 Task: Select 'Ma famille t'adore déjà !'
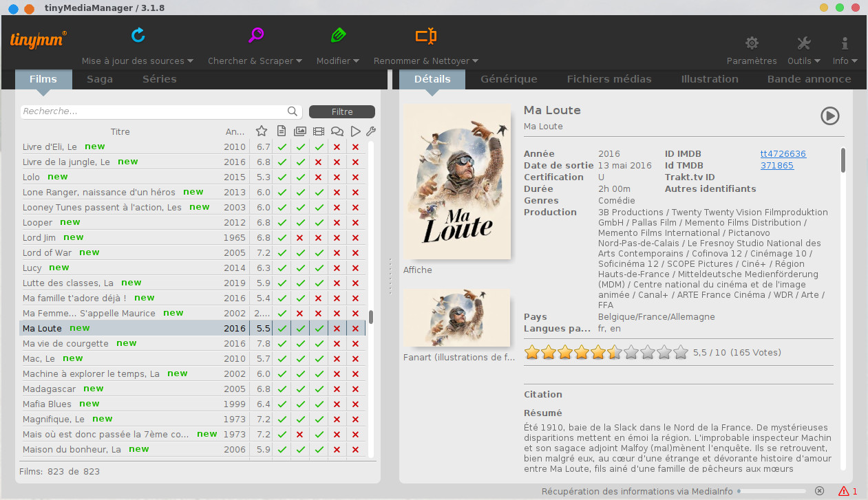[x=193, y=298]
